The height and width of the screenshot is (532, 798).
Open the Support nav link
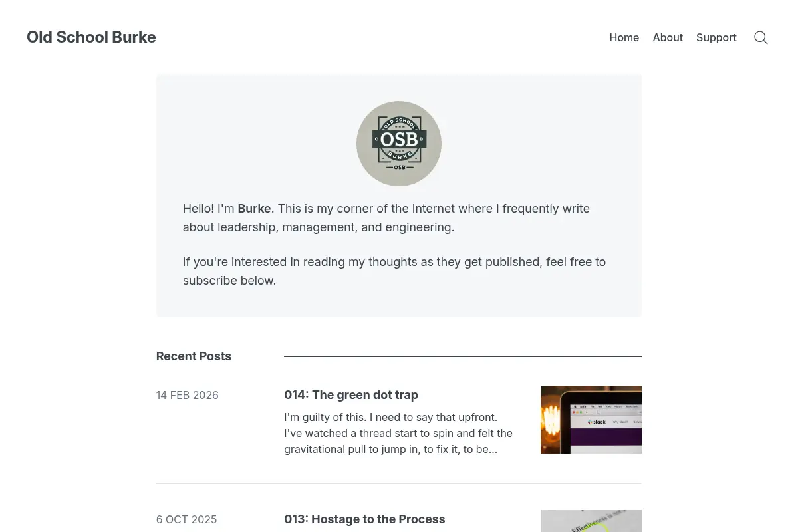tap(716, 38)
